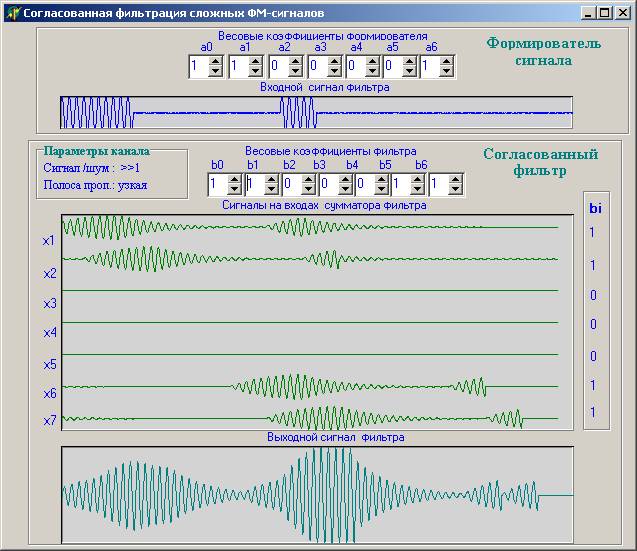Maximize the filter simulation window

coord(605,13)
